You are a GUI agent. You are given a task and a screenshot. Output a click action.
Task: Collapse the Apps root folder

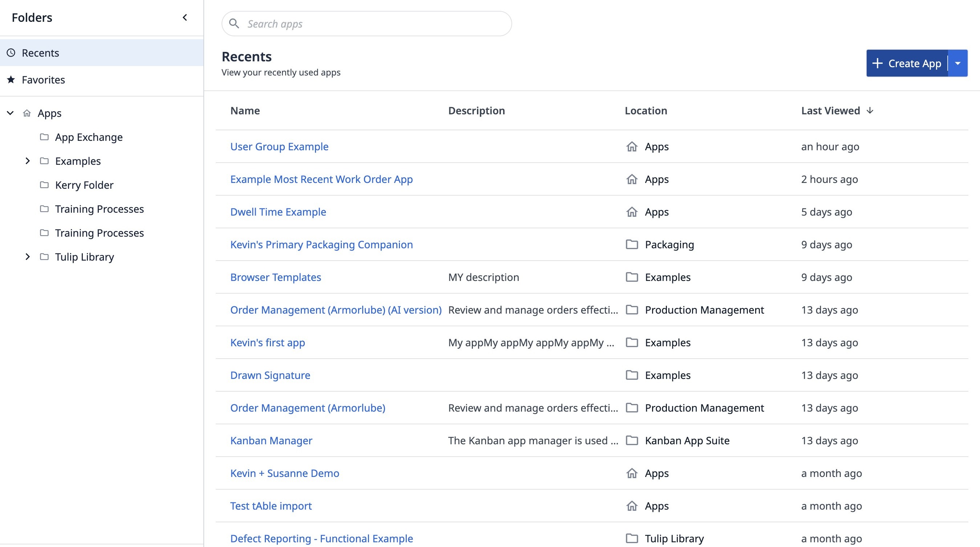click(x=10, y=113)
